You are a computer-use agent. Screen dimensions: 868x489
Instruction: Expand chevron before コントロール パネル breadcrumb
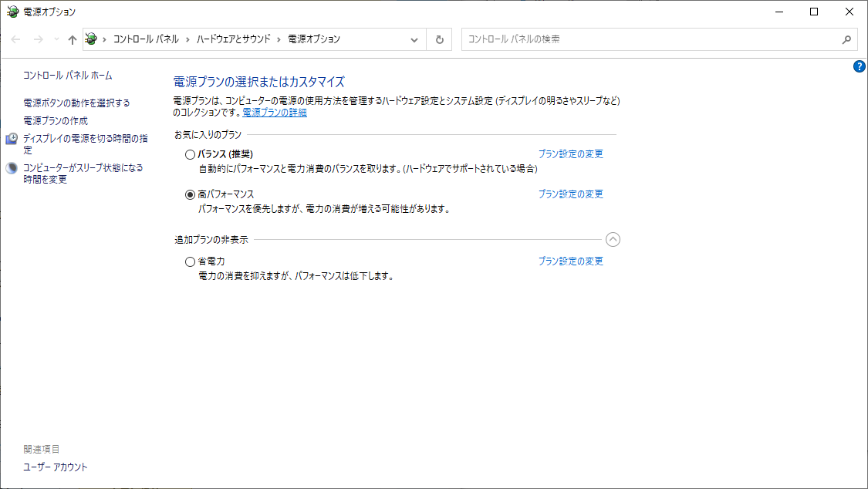104,39
